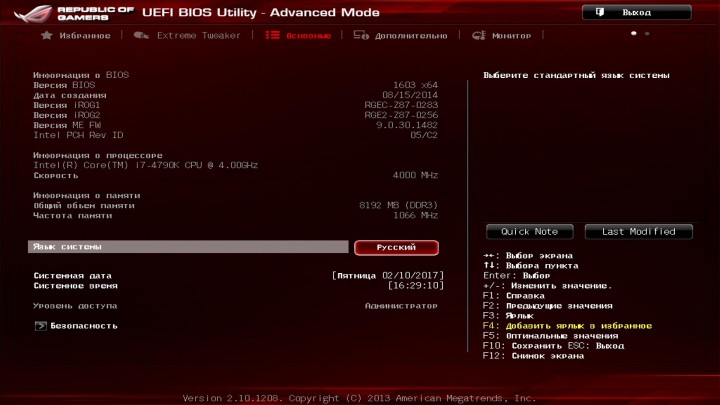
Task: Click the Частота памяти value 1066 MHz
Action: click(x=415, y=215)
